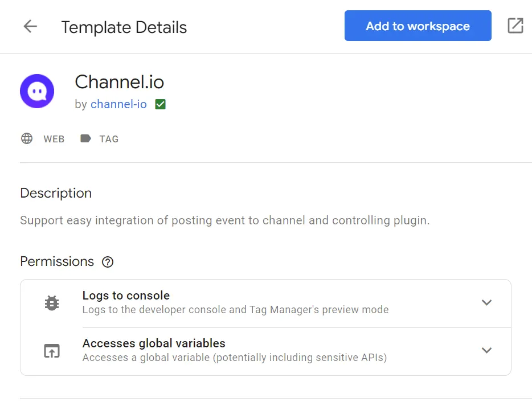Click the global variables window icon
The height and width of the screenshot is (406, 532).
52,351
